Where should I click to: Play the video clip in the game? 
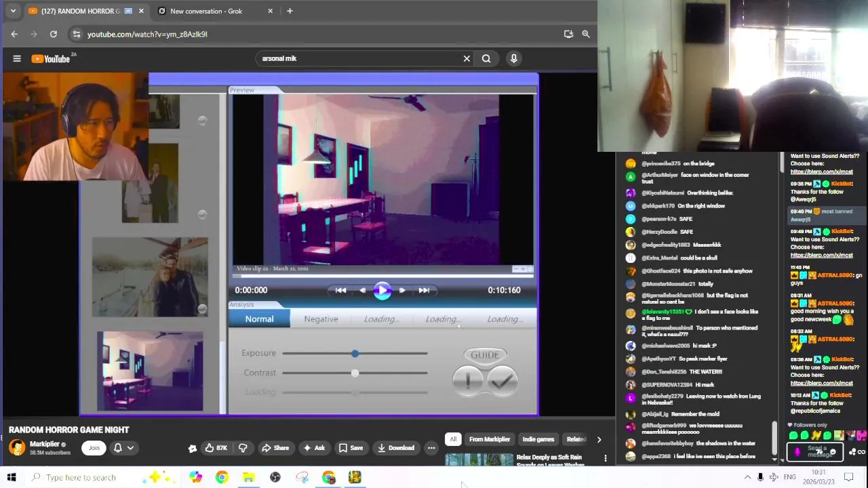point(382,290)
